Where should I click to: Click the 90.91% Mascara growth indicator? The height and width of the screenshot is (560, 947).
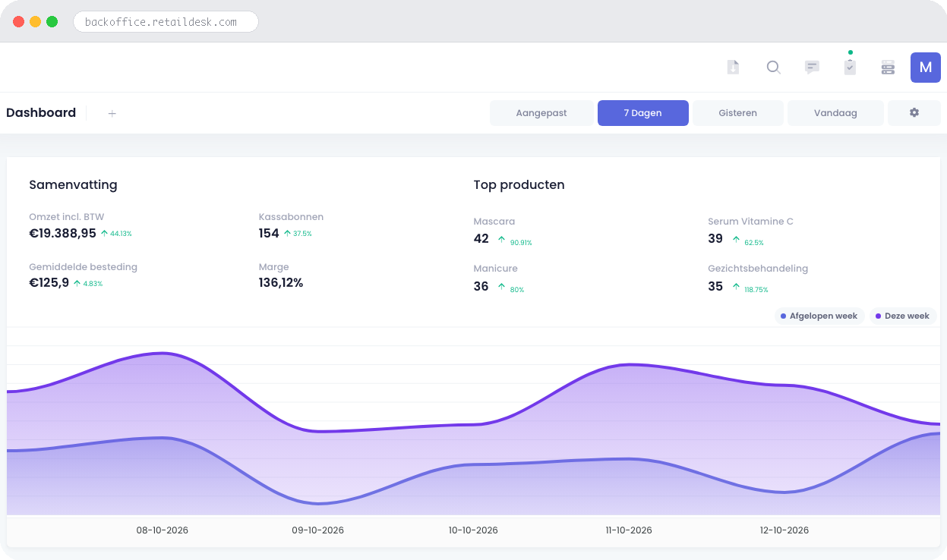pos(515,241)
